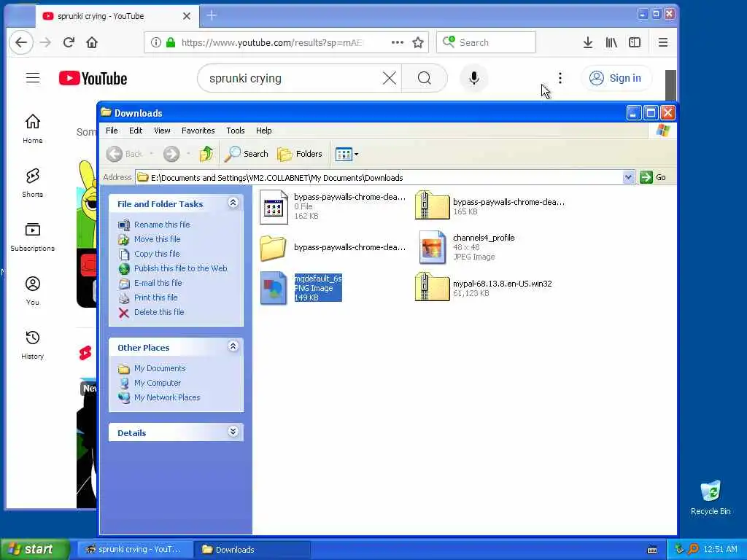Select the bypass-paywalls zip 165 KB file
This screenshot has height=560, width=747.
pos(489,206)
